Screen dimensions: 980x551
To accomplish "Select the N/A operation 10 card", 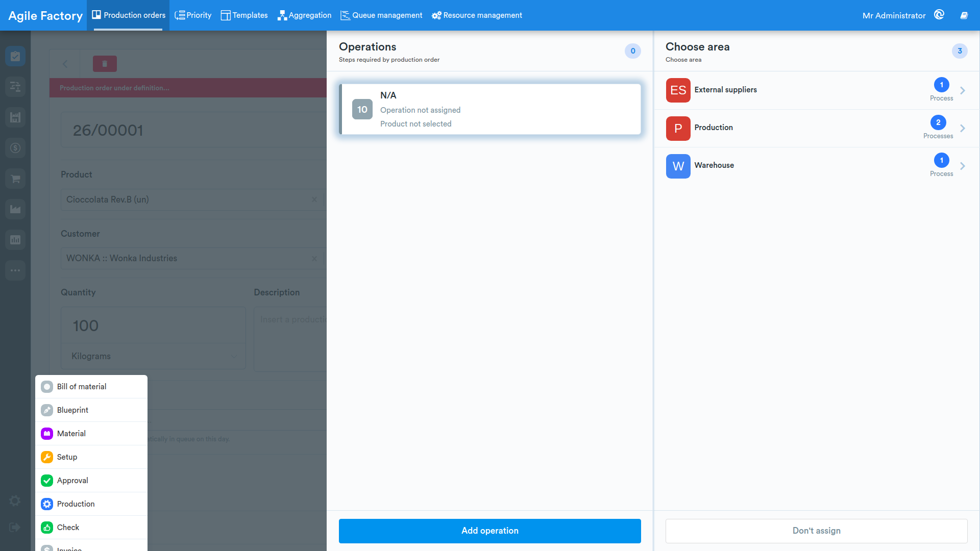I will (x=490, y=109).
